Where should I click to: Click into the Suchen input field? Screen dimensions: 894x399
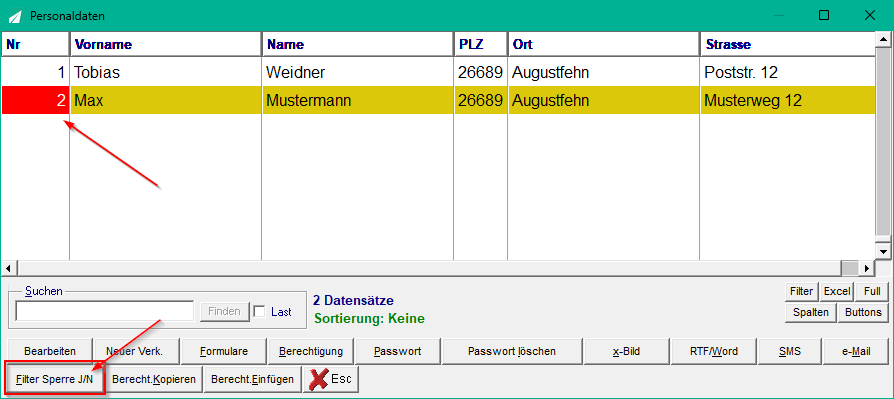click(105, 311)
